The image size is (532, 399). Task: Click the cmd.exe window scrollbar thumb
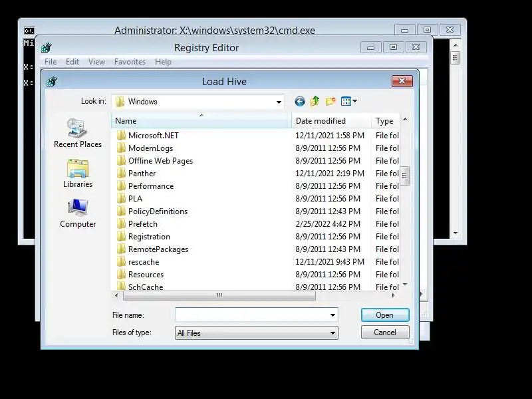456,58
